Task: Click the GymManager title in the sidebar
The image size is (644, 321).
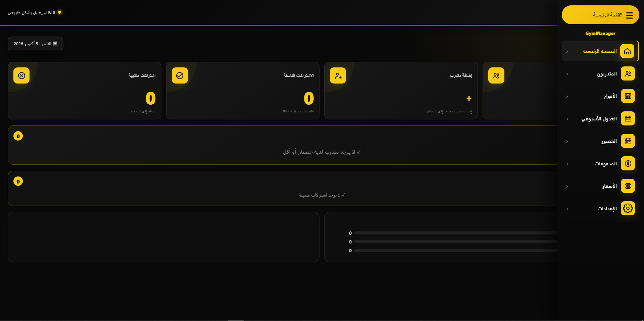Action: click(x=600, y=33)
